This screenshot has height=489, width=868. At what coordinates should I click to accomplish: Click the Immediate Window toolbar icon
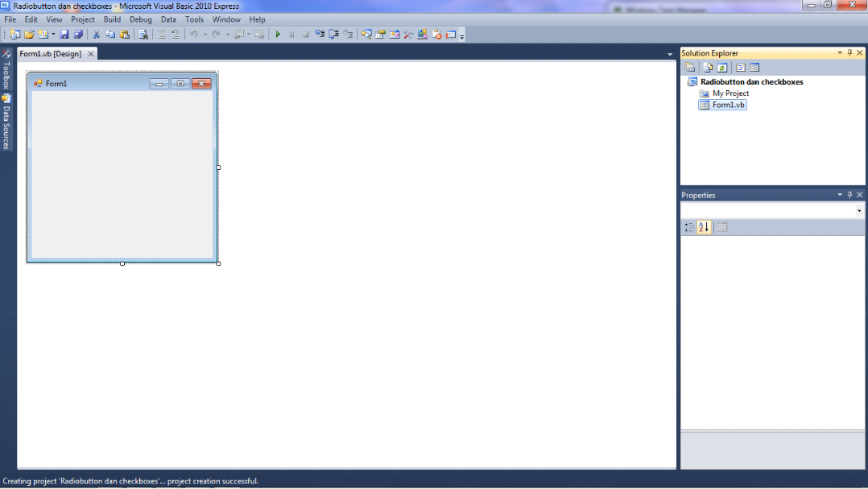451,35
